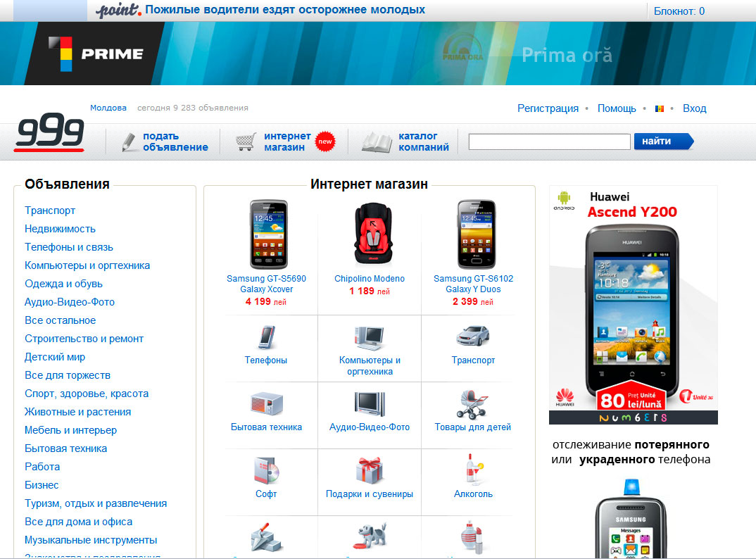Open the Животные и растения category
The width and height of the screenshot is (756, 559).
(x=77, y=413)
